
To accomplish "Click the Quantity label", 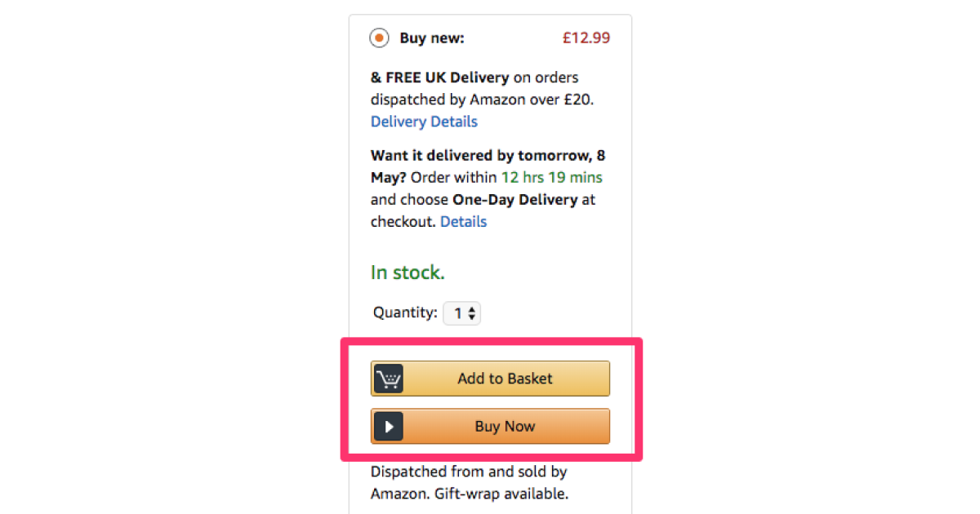I will pos(405,312).
